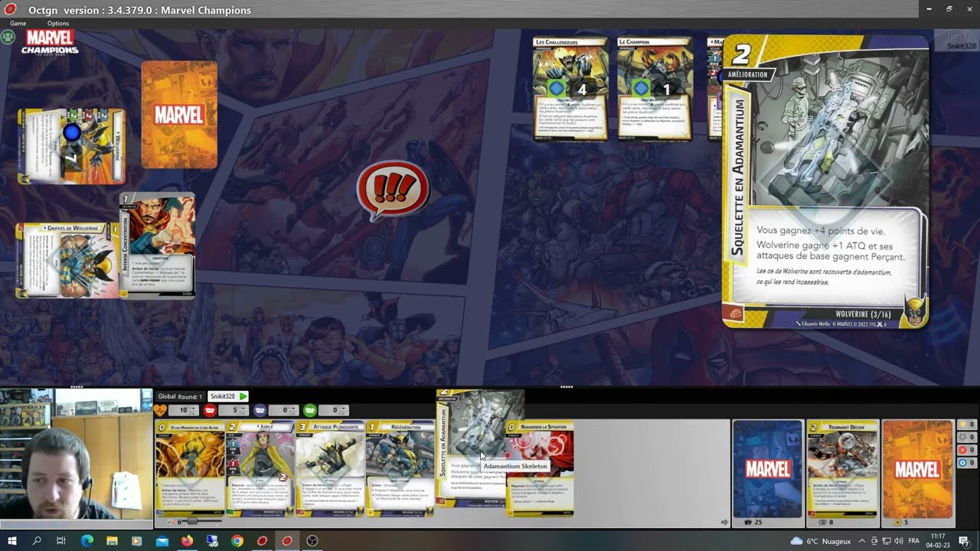Open Google Chrome from the taskbar

pos(237,540)
